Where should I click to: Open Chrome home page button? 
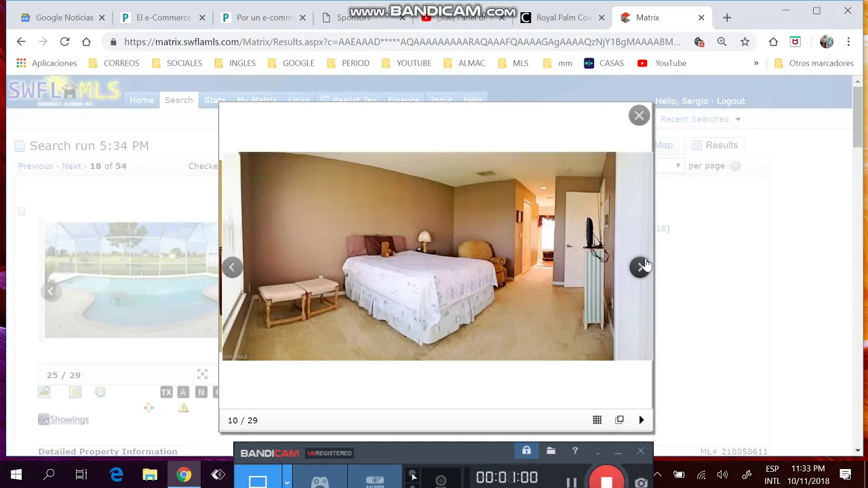[86, 42]
